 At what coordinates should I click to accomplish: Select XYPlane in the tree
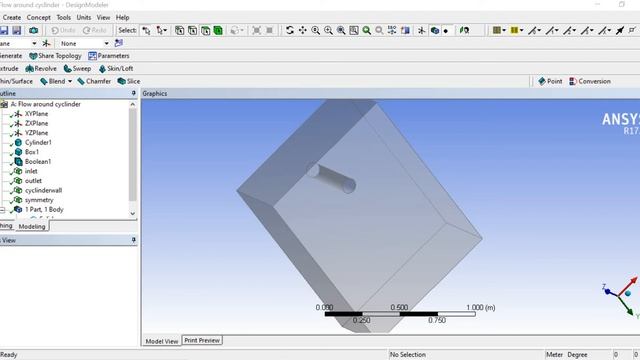point(36,114)
